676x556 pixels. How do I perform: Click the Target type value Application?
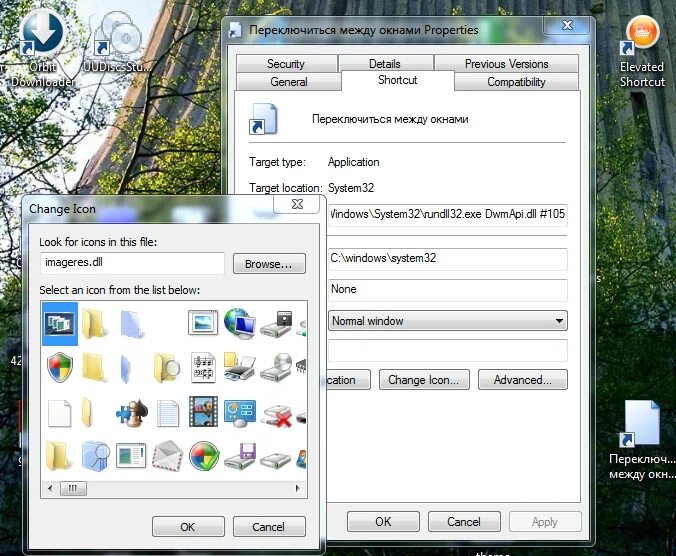click(354, 162)
